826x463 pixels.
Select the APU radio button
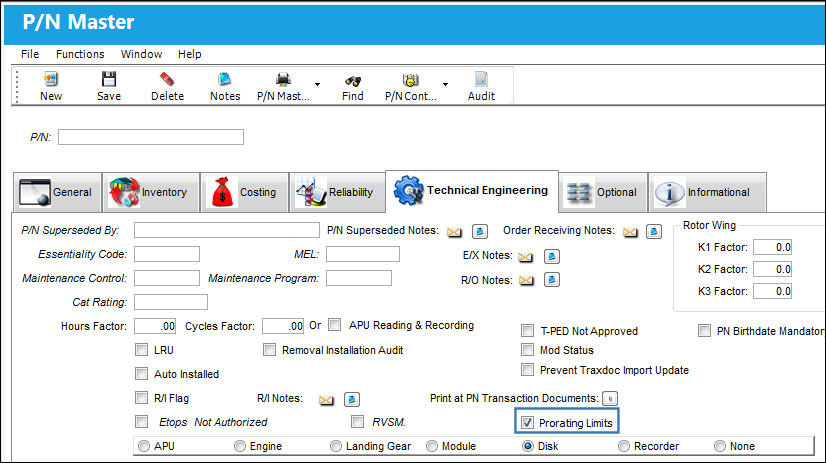tap(144, 446)
